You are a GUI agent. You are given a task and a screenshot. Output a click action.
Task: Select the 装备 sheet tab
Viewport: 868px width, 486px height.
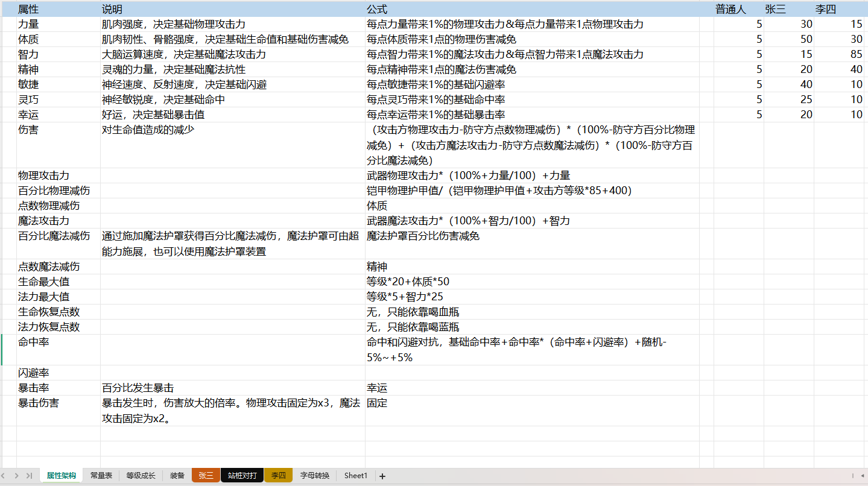coord(177,476)
